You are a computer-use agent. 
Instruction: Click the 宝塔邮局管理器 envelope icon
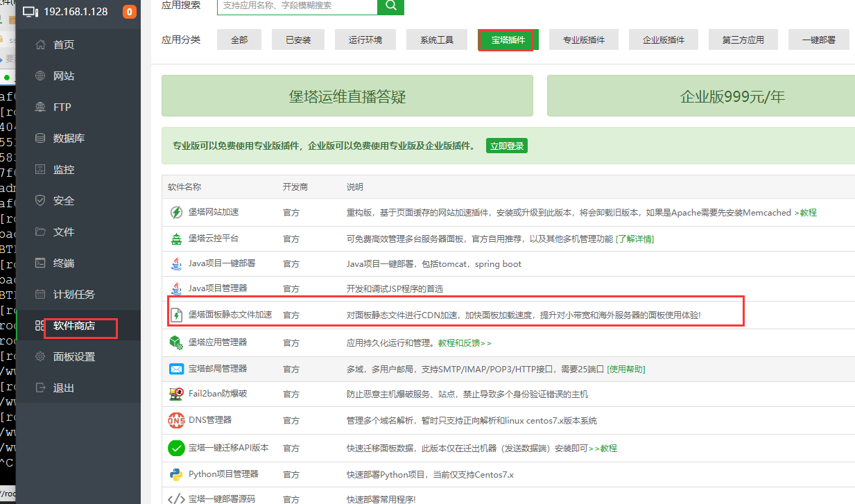tap(176, 369)
